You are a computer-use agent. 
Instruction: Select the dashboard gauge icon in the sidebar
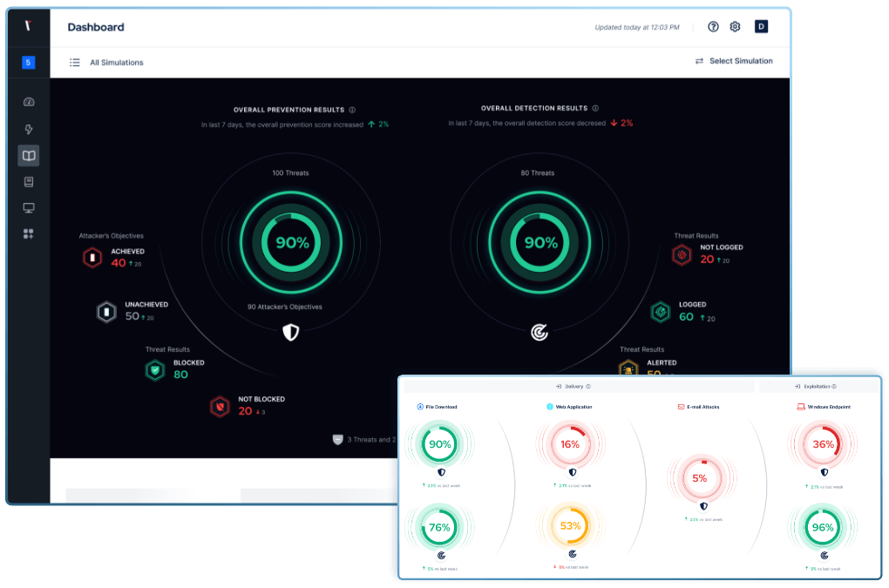coord(29,102)
